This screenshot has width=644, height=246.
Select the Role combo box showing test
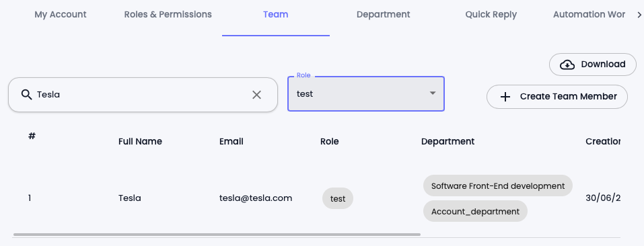366,94
